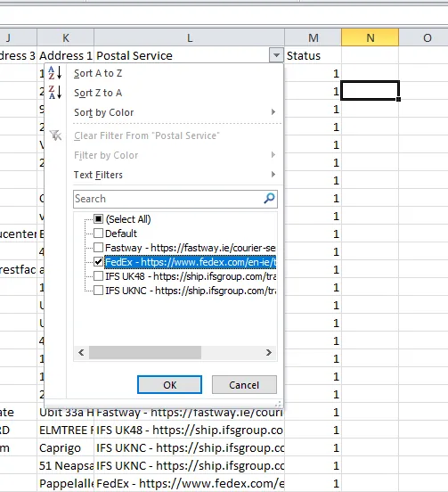Open Filter by Color menu entry
The width and height of the screenshot is (448, 492).
[x=106, y=155]
